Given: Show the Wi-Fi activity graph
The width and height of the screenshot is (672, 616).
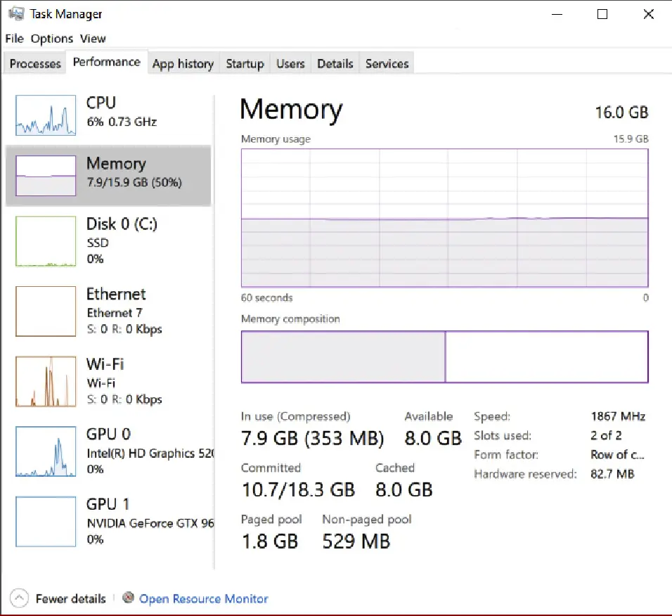Looking at the screenshot, I should pos(46,382).
